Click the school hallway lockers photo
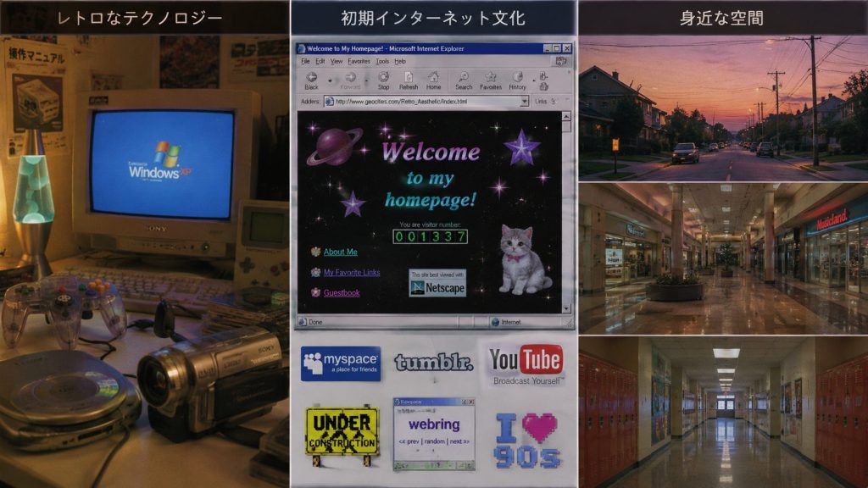The image size is (868, 488). coord(723,413)
